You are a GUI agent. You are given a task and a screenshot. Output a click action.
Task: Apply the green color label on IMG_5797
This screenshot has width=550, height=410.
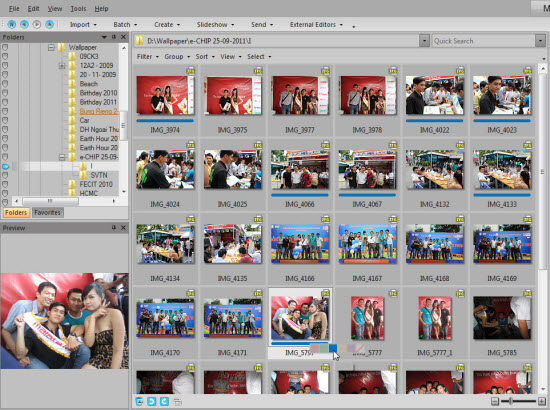[x=324, y=348]
